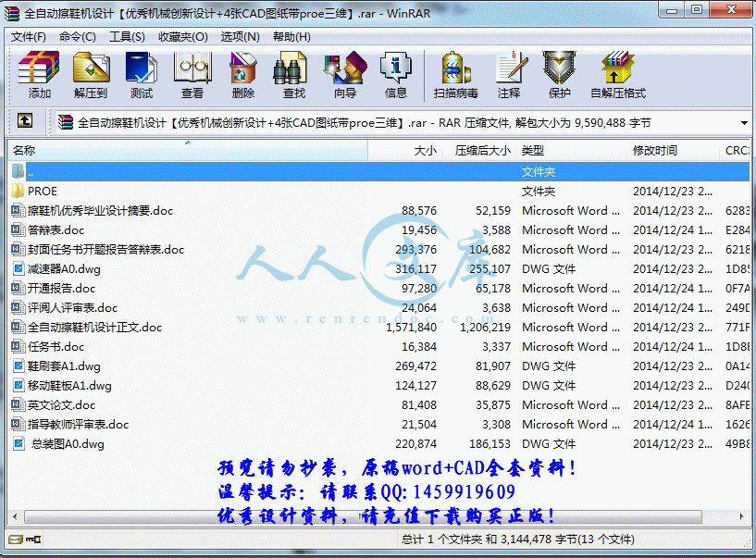
Task: Select file 擦鞋机优秀毕业设计摘要.doc
Action: point(100,211)
